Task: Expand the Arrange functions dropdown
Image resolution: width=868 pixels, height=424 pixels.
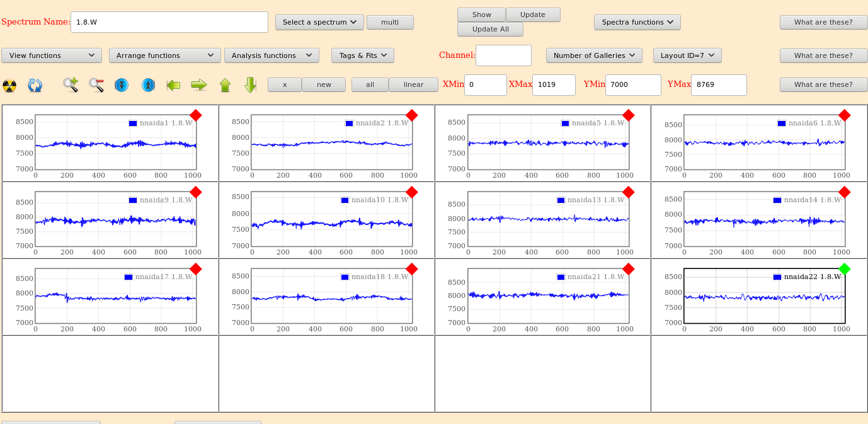Action: pyautogui.click(x=165, y=55)
